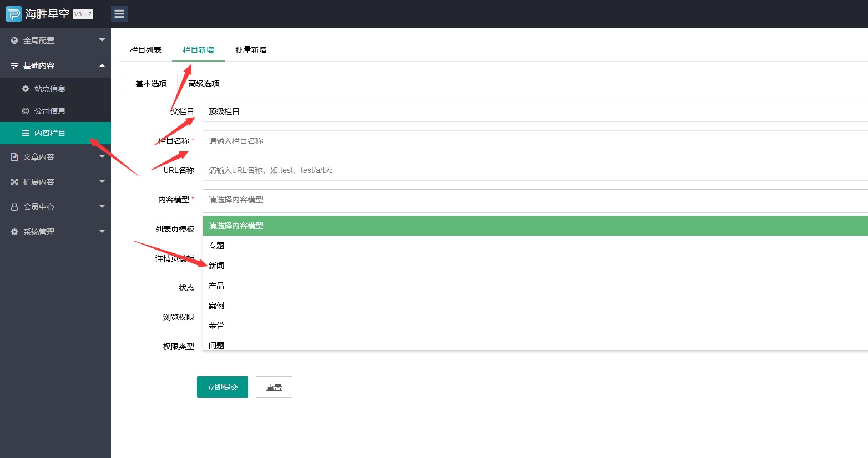Image resolution: width=868 pixels, height=458 pixels.
Task: Click the document icon beside 文章内容
Action: tap(14, 157)
